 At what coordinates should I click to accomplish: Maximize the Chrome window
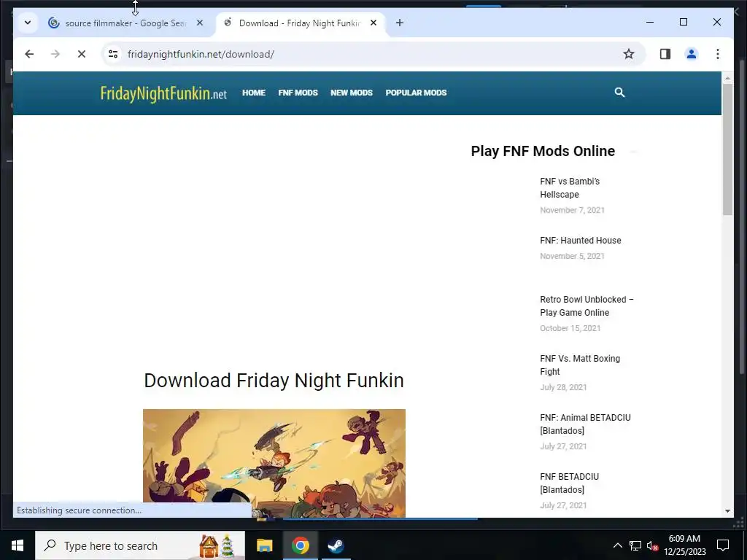[683, 22]
